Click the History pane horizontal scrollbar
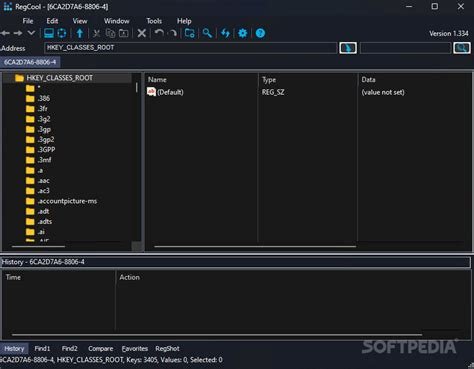This screenshot has height=369, width=474. point(217,334)
